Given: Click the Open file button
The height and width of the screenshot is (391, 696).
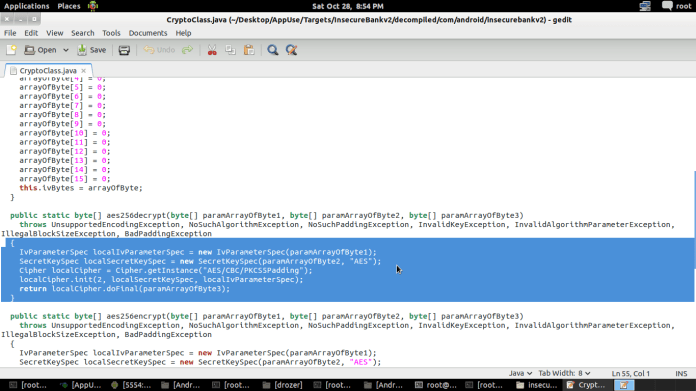Looking at the screenshot, I should click(x=40, y=50).
